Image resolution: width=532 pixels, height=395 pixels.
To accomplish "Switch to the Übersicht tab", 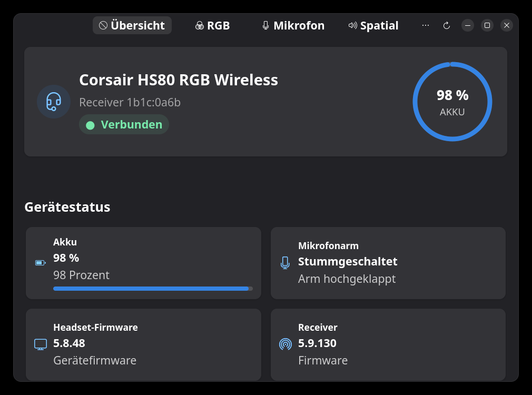I will tap(132, 25).
